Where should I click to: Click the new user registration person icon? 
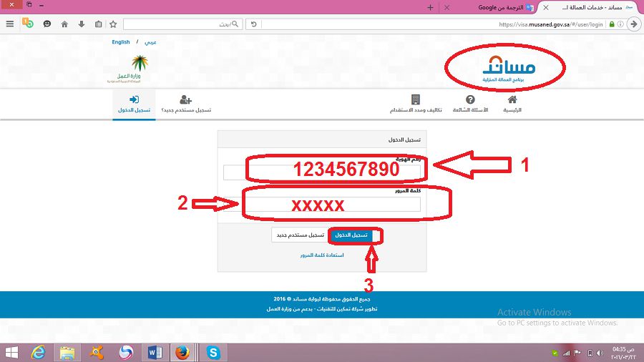(185, 99)
